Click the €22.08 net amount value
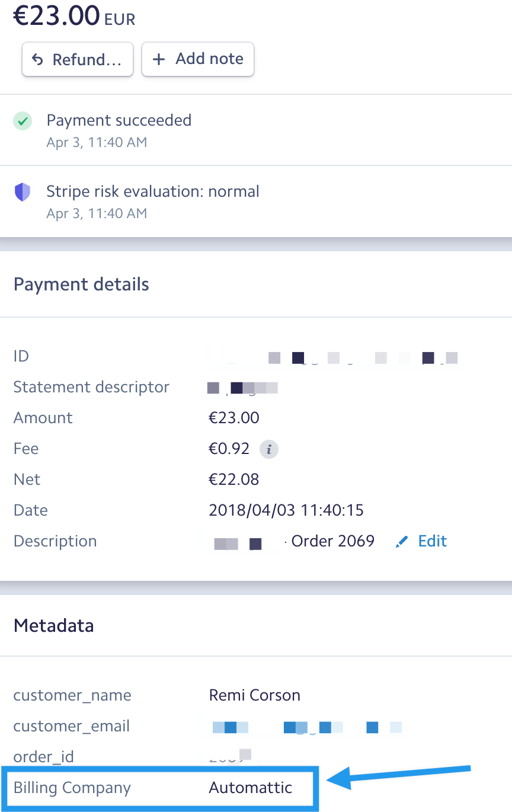Image resolution: width=512 pixels, height=812 pixels. [x=234, y=479]
